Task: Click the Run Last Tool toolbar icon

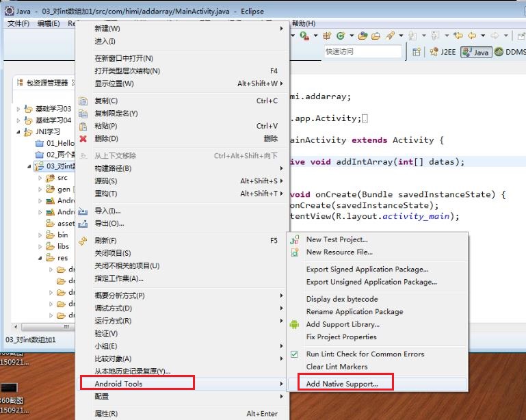Action: pyautogui.click(x=304, y=36)
